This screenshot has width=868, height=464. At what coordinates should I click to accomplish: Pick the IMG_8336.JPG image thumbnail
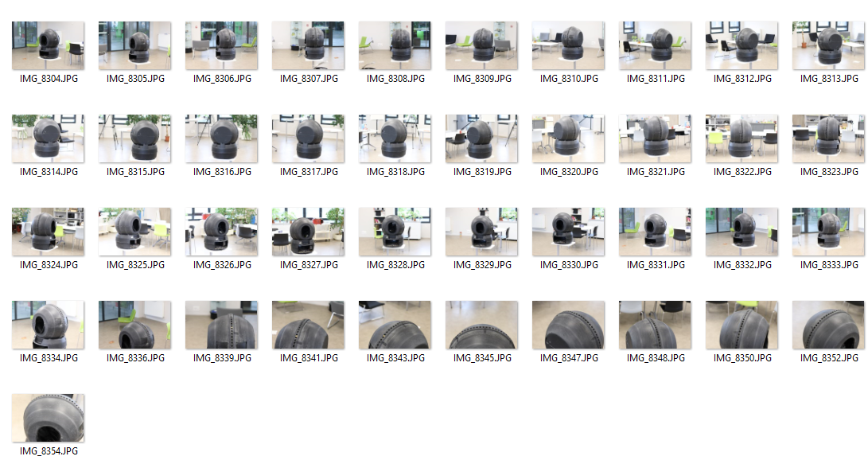(134, 325)
